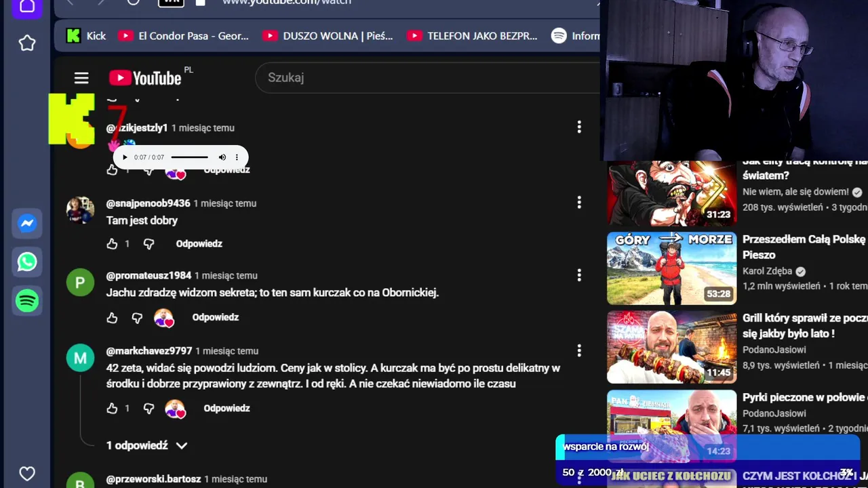The image size is (868, 488).
Task: Open the snajpenoob9436 profile avatar
Action: pyautogui.click(x=80, y=210)
